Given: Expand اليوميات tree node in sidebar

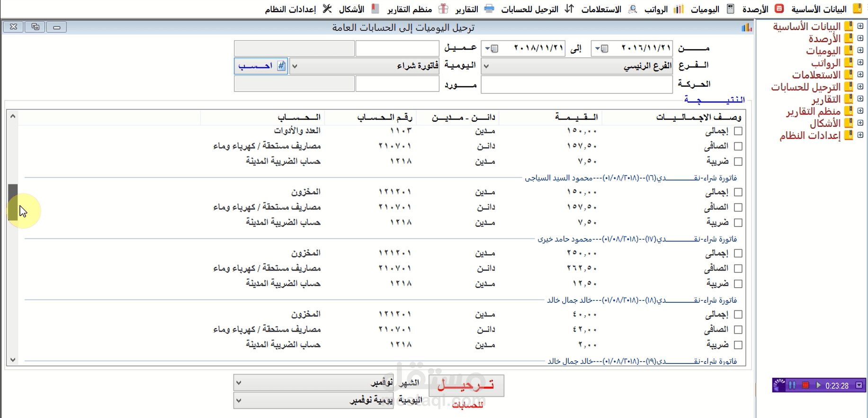Looking at the screenshot, I should tap(860, 50).
